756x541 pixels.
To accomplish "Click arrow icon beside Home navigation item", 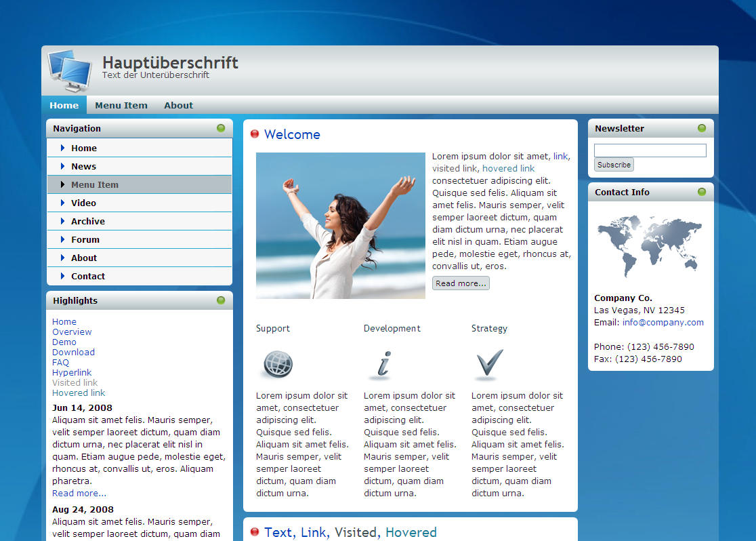I will [x=62, y=148].
